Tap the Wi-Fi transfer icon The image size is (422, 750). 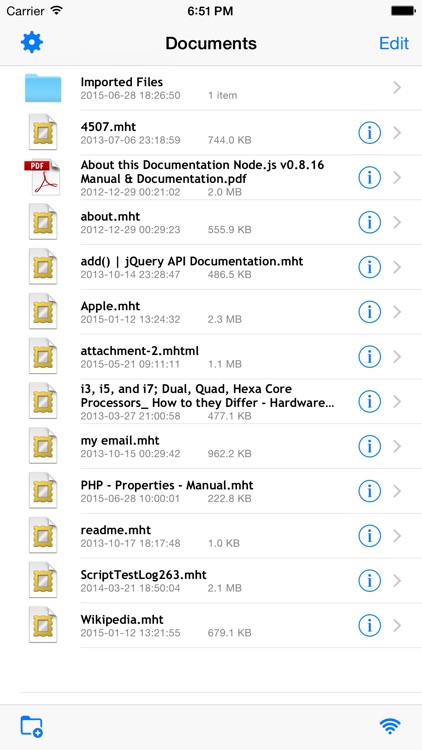(390, 726)
